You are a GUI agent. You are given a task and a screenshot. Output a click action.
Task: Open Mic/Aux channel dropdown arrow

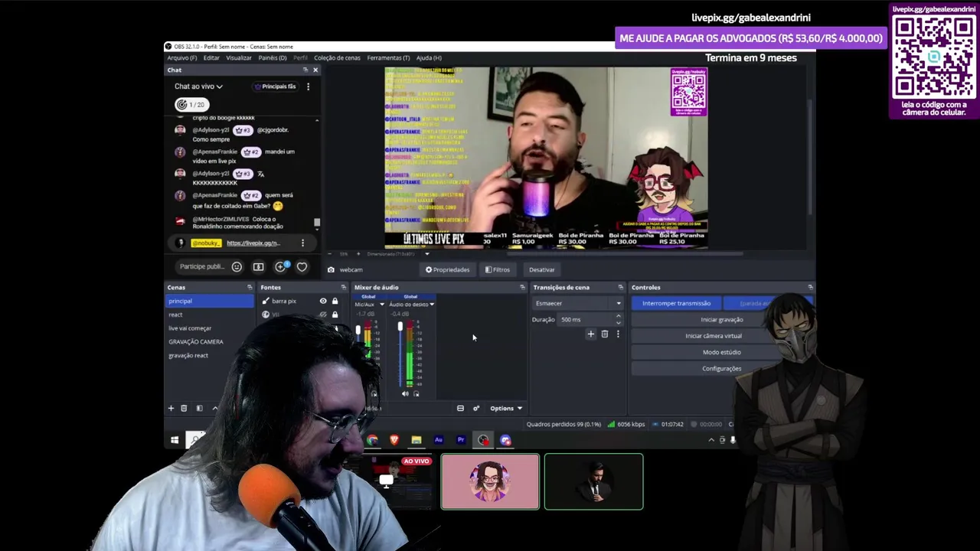(x=381, y=305)
